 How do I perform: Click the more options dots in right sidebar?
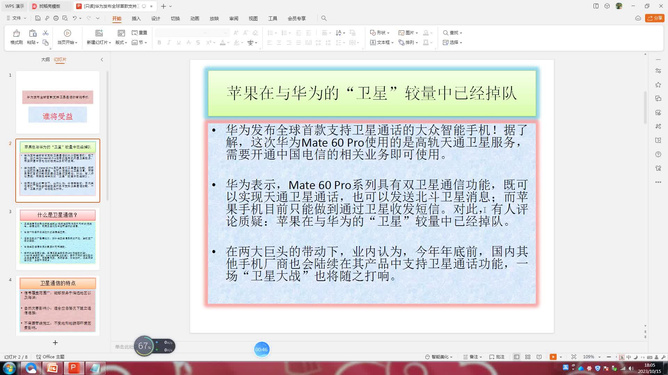(658, 182)
